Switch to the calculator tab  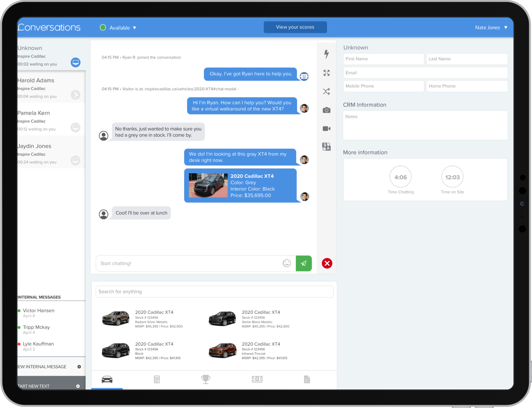[157, 380]
